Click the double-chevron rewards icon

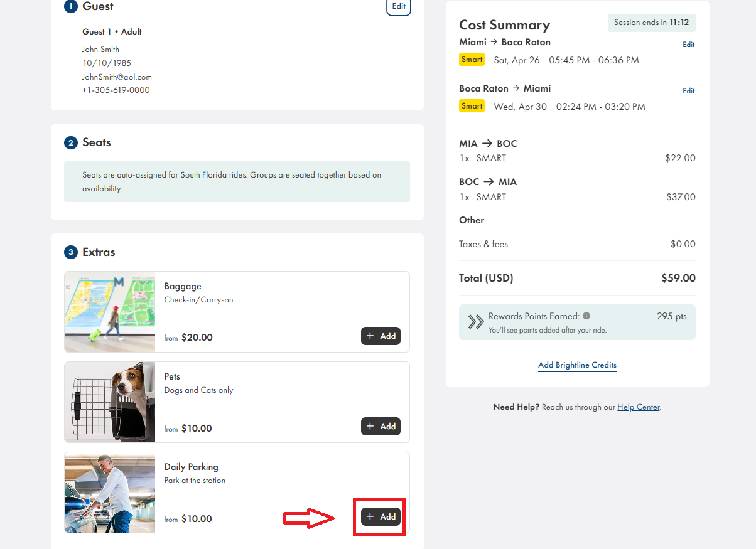(475, 322)
